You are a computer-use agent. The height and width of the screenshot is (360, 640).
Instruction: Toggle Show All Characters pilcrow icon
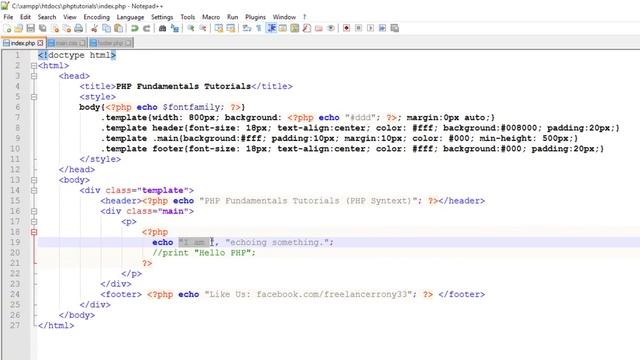pyautogui.click(x=259, y=28)
